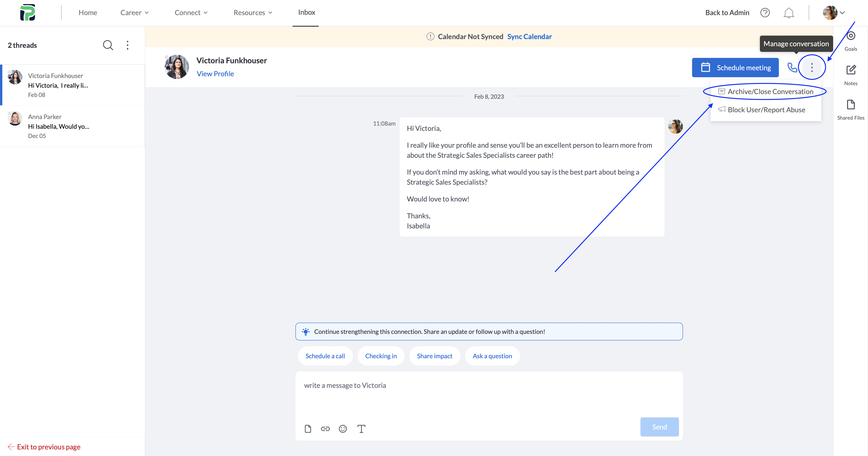Click the 'Feb 8, 2023' date separator
This screenshot has height=456, width=868.
pos(489,97)
